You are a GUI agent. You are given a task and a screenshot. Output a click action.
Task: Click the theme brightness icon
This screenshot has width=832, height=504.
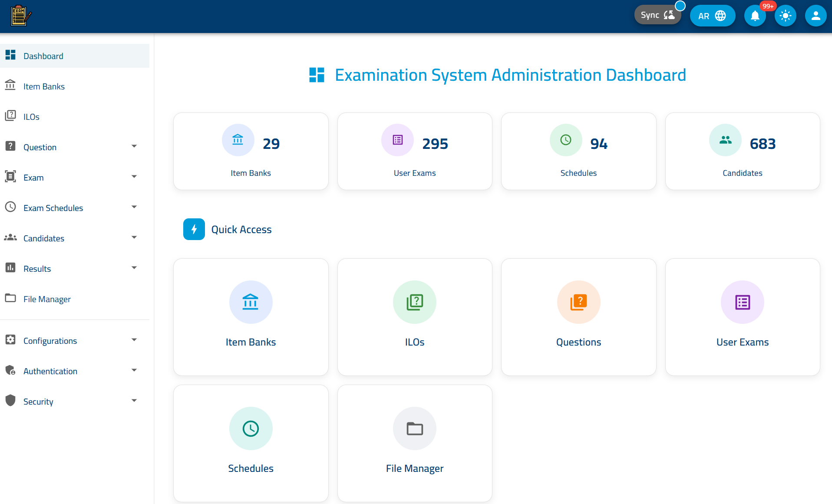(x=785, y=15)
